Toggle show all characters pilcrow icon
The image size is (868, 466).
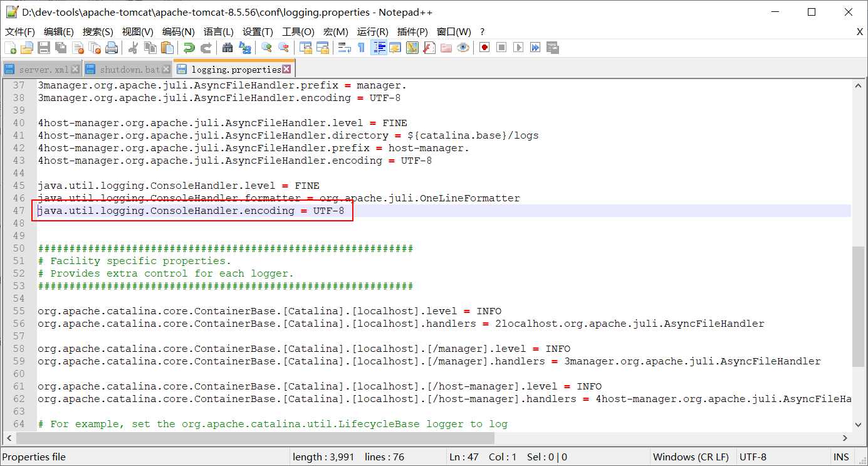click(362, 48)
